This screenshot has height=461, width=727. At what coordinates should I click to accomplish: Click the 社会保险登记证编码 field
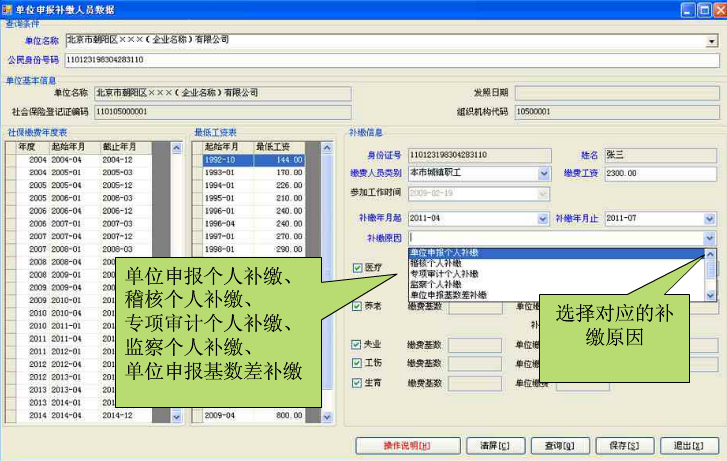coord(223,112)
